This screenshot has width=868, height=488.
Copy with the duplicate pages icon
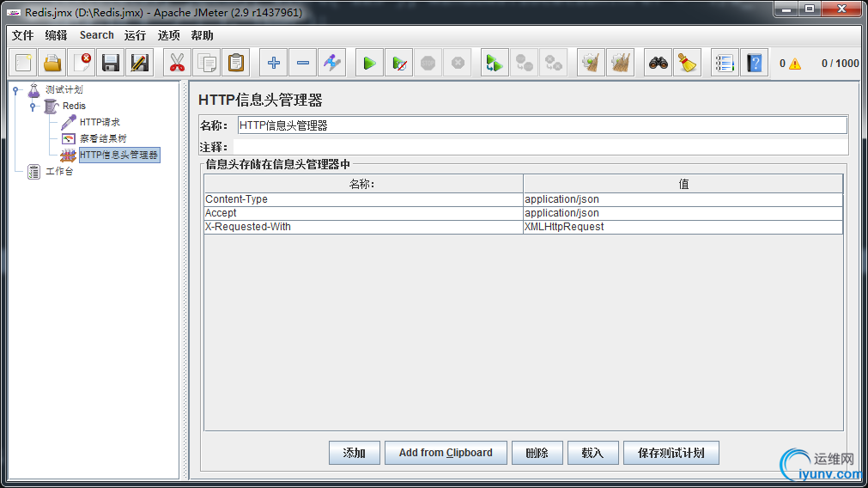(207, 63)
